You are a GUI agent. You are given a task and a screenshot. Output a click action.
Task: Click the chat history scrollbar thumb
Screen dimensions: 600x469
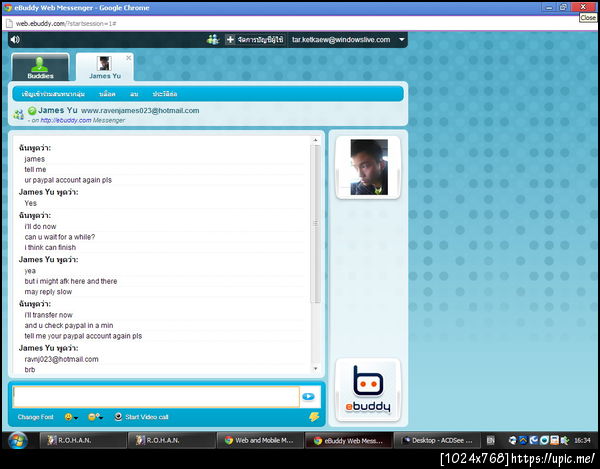(x=315, y=224)
